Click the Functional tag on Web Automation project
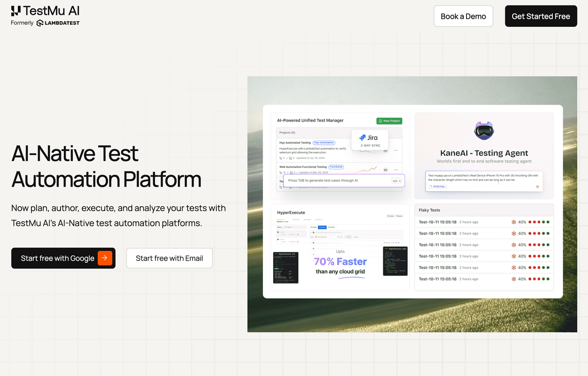The width and height of the screenshot is (588, 376). (x=336, y=167)
